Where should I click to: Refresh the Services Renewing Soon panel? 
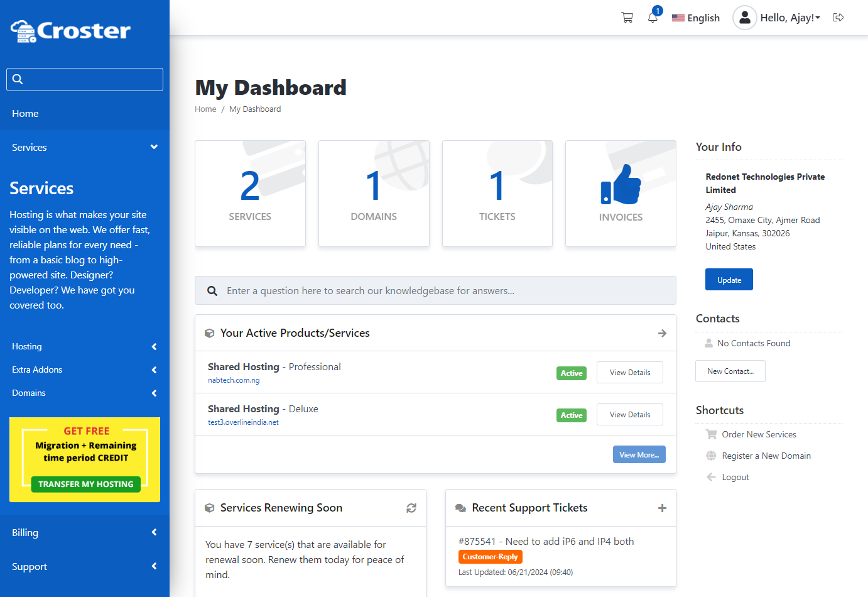(x=411, y=508)
